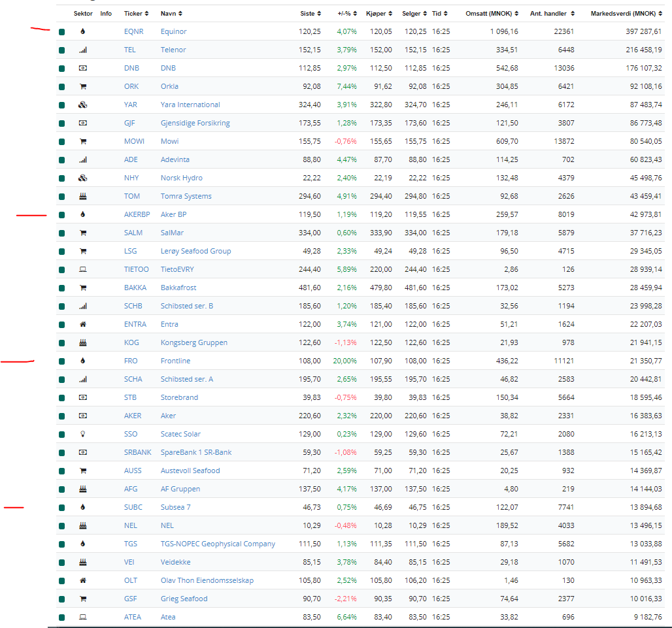Click the telecom sector icon for Telenor
This screenshot has width=672, height=628.
83,50
